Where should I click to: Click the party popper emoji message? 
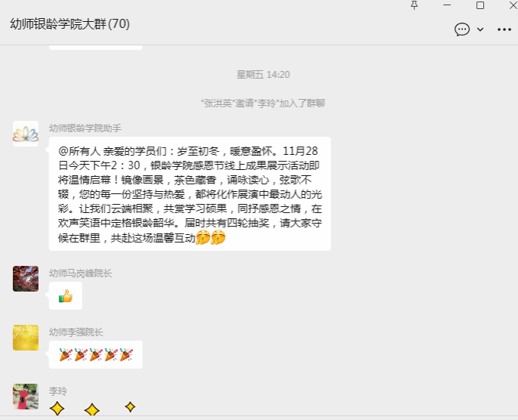pyautogui.click(x=96, y=354)
